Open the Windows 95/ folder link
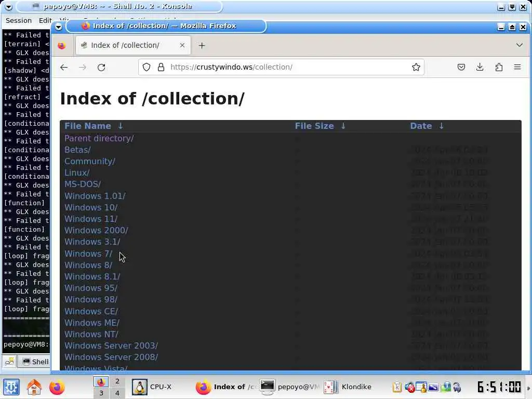The image size is (532, 399). (x=91, y=288)
